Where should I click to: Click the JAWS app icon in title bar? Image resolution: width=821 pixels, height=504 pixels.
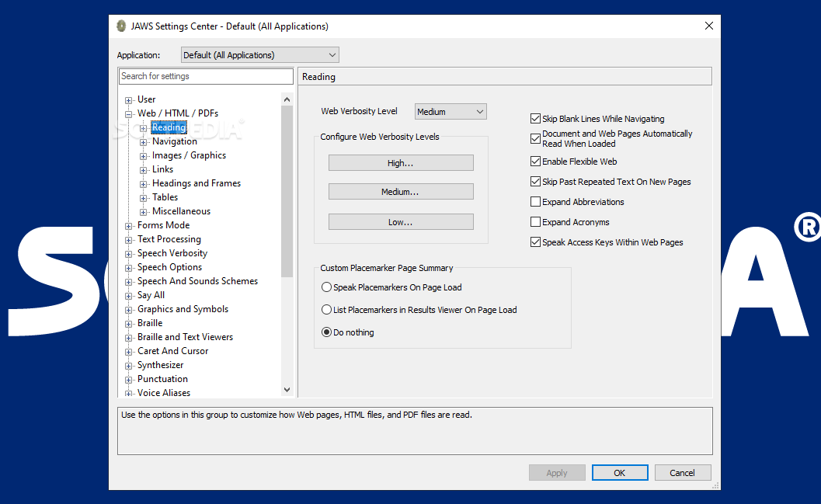(121, 26)
